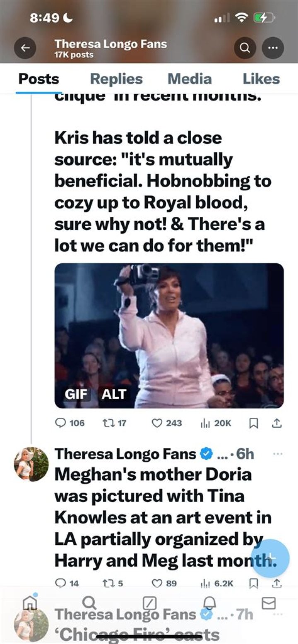The width and height of the screenshot is (298, 644).
Task: Like the Kris post with 243 likes
Action: (167, 423)
